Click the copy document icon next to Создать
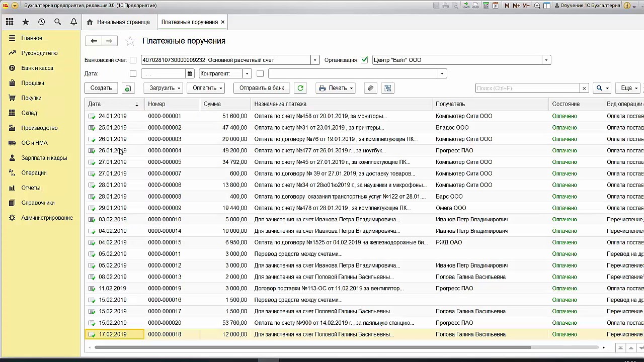The height and width of the screenshot is (362, 644). click(x=128, y=88)
